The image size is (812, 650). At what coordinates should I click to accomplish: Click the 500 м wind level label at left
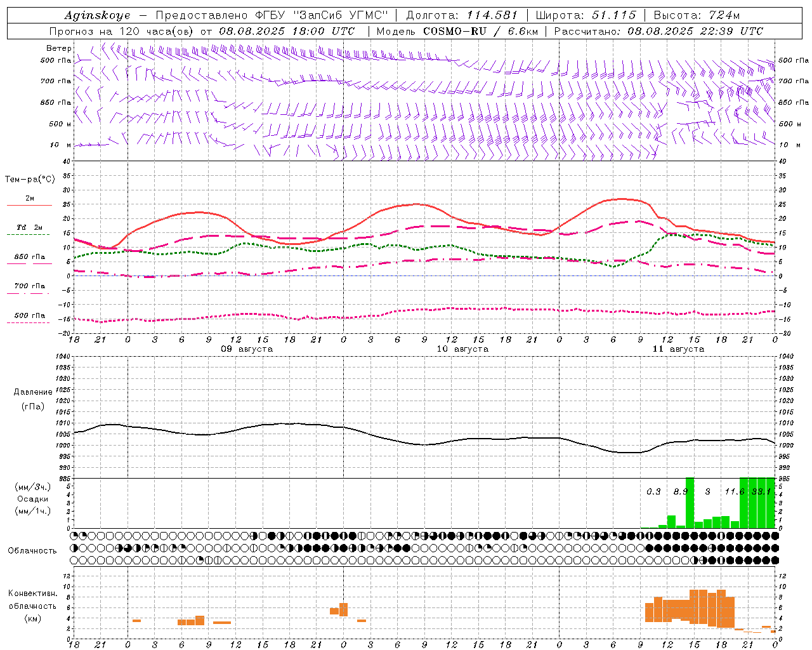(60, 124)
